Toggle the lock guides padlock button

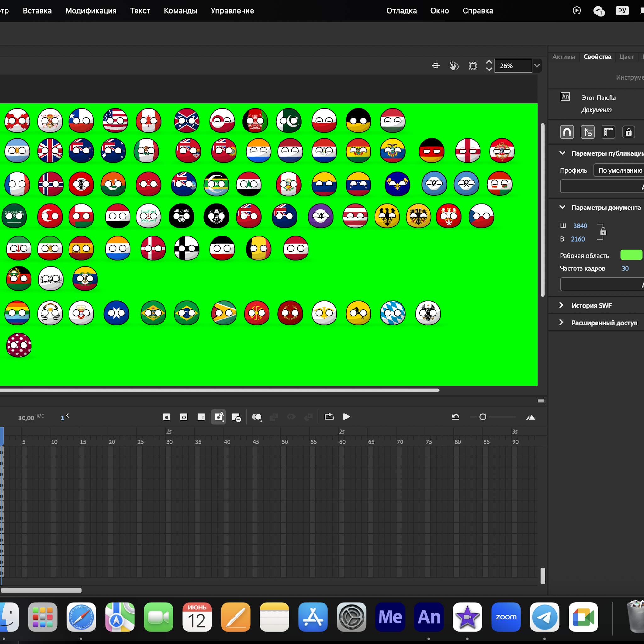pyautogui.click(x=628, y=132)
